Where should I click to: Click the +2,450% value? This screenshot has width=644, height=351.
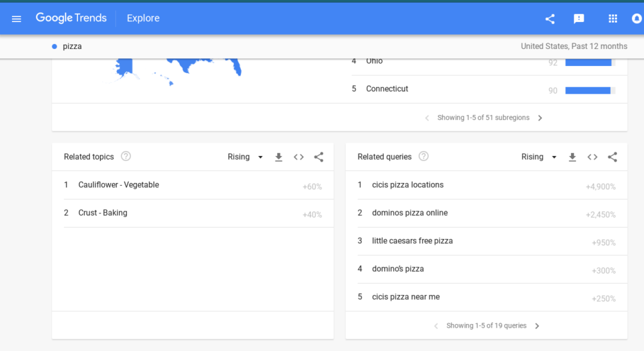click(601, 215)
